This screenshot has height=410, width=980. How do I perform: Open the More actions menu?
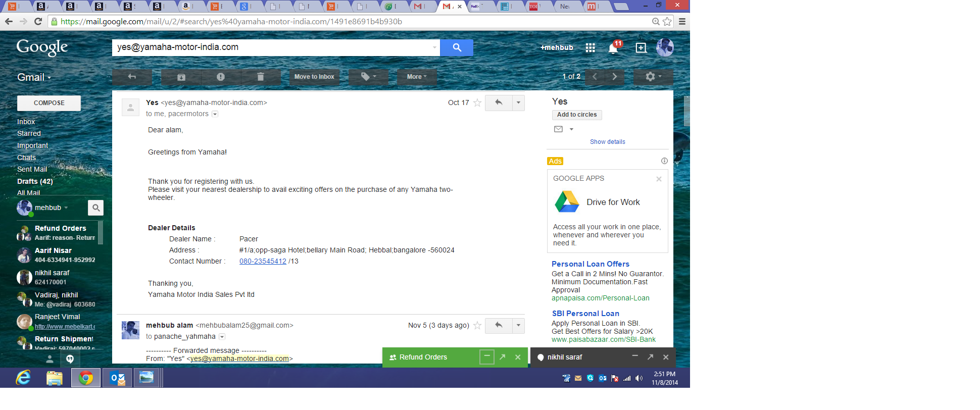[417, 77]
